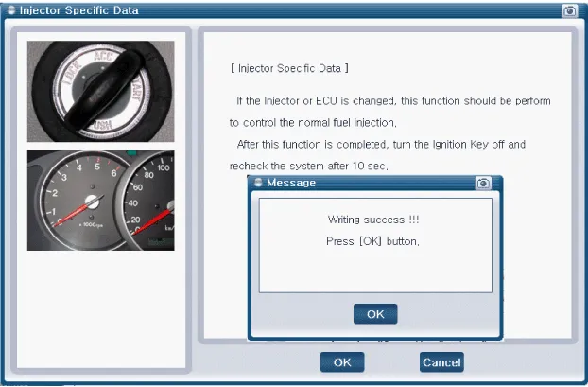Viewport: 588px width, 387px height.
Task: Cancel the Injector Specific Data function
Action: [441, 361]
